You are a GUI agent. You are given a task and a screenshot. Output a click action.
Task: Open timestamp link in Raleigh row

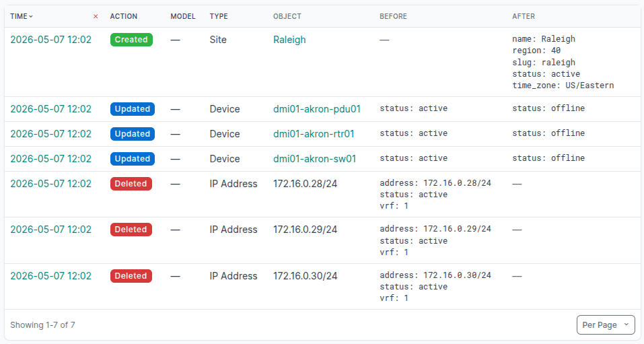click(51, 40)
